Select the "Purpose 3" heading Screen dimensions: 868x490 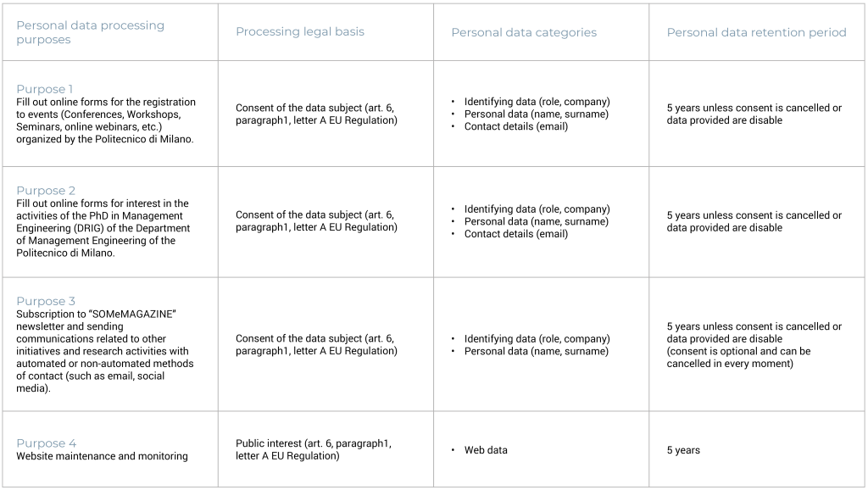click(x=46, y=301)
